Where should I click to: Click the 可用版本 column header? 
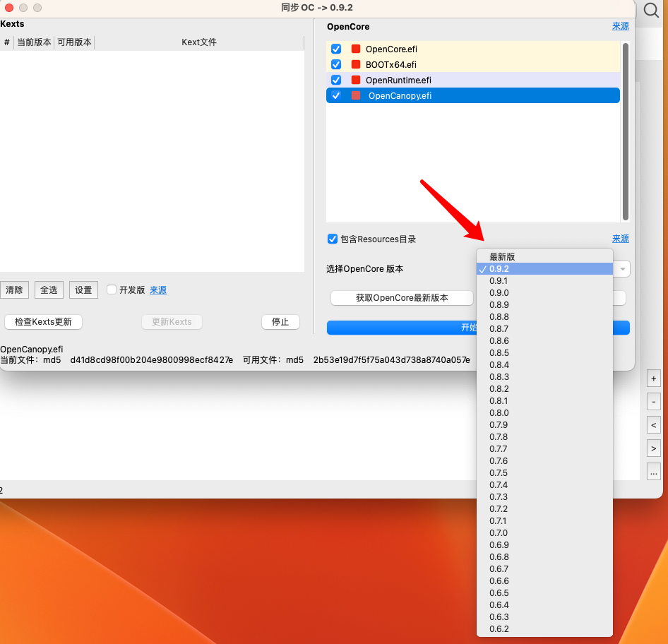pyautogui.click(x=75, y=42)
